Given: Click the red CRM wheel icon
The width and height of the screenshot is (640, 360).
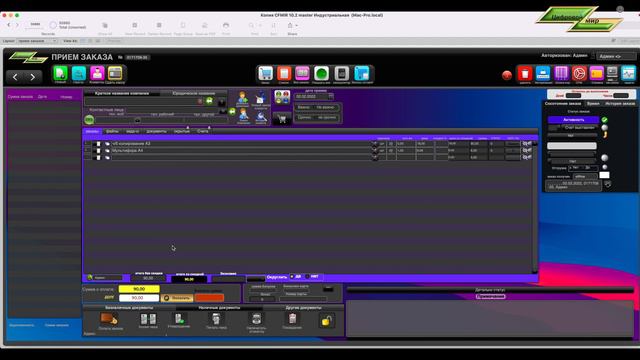Looking at the screenshot, I should pos(579,73).
